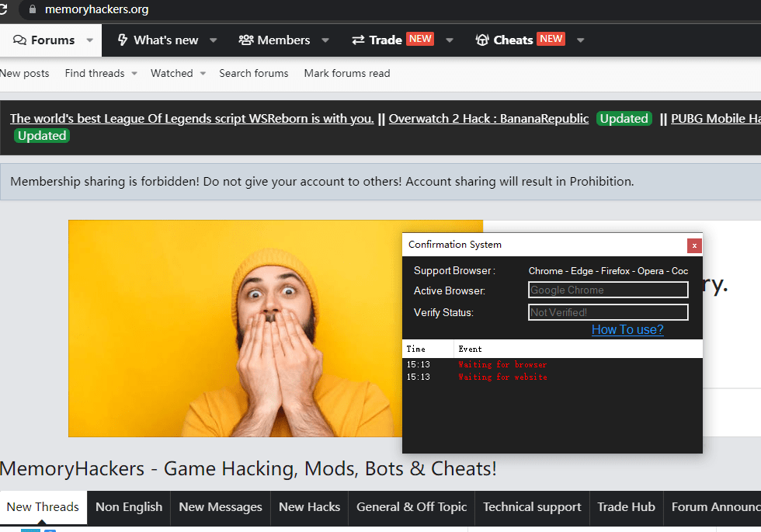The height and width of the screenshot is (532, 761).
Task: Close the Confirmation System window
Action: [x=694, y=245]
